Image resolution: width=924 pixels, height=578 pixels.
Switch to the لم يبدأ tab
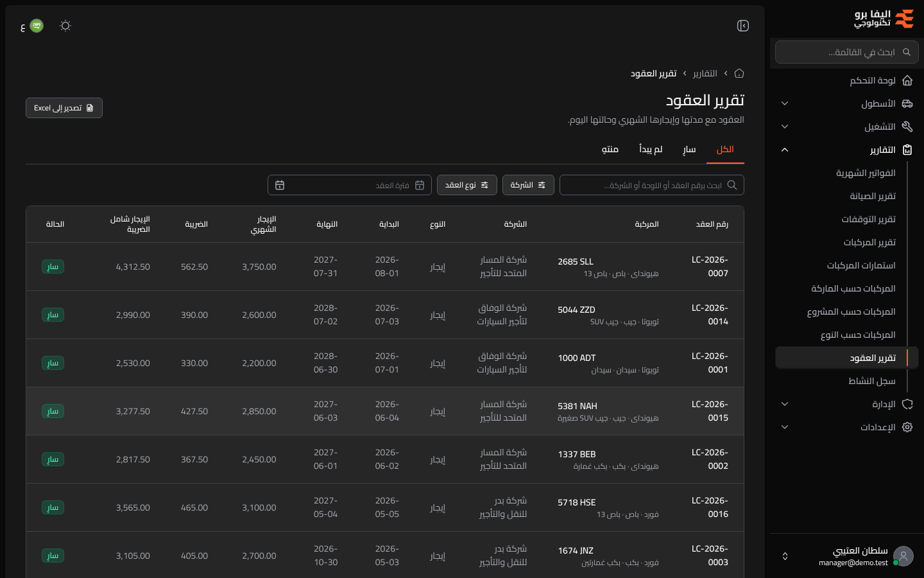pos(651,149)
